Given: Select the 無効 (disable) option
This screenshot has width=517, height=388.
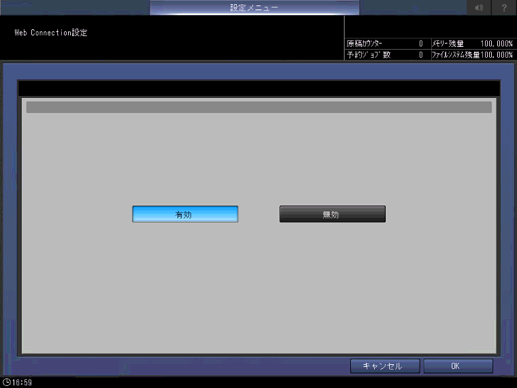Looking at the screenshot, I should click(332, 214).
